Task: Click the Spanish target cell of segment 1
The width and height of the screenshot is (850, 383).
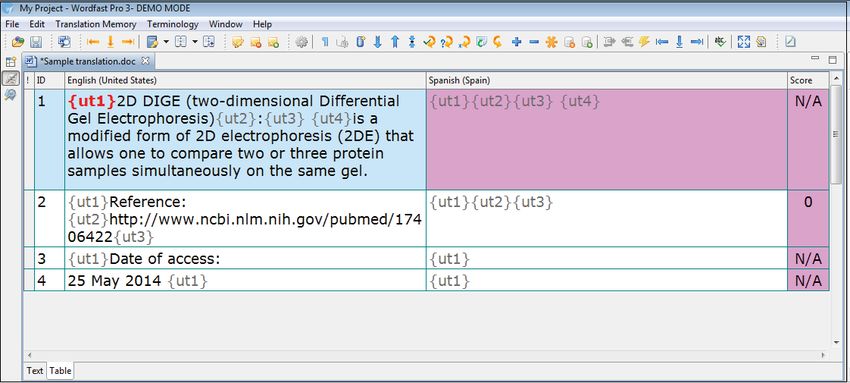Action: [x=607, y=139]
